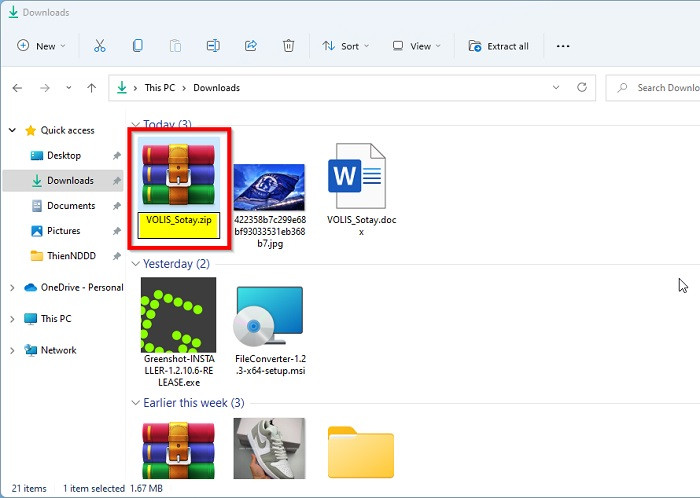Expand OneDrive - Personal node
Image resolution: width=700 pixels, height=498 pixels.
pyautogui.click(x=12, y=288)
